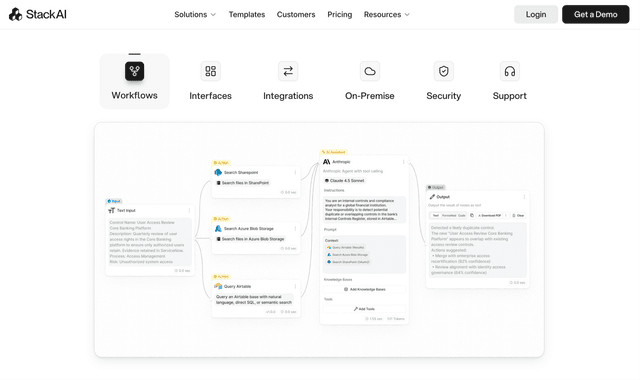Open Search Sharepoint node options menu

pyautogui.click(x=295, y=173)
